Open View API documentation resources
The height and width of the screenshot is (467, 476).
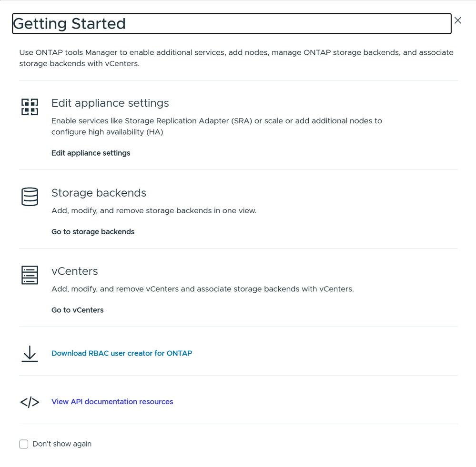tap(112, 402)
